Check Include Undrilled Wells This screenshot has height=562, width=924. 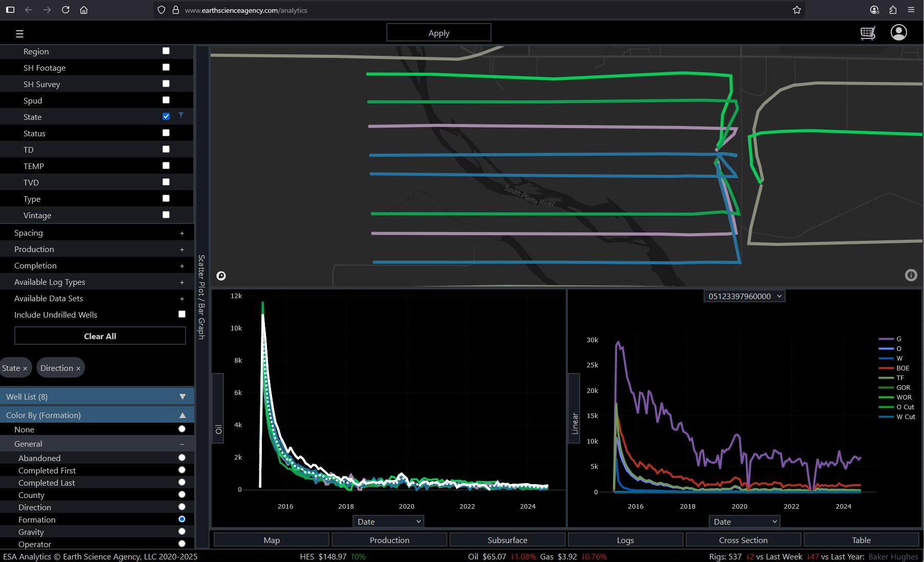coord(182,314)
